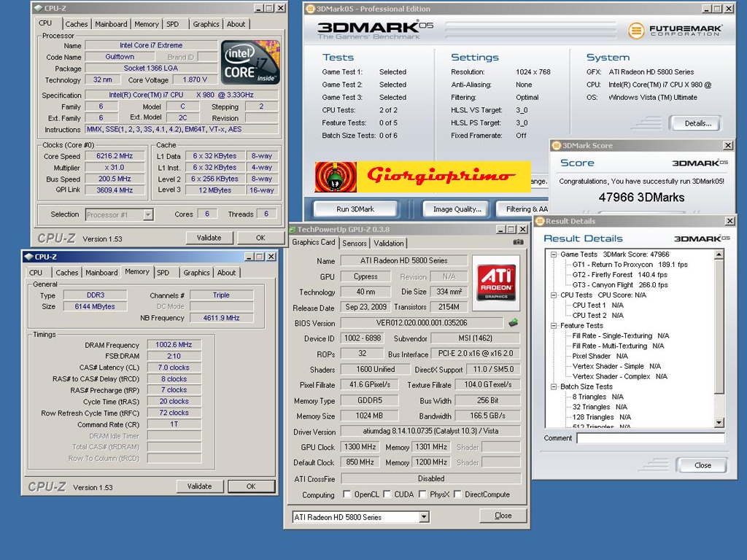Toggle the CUDA checkbox
Image resolution: width=747 pixels, height=560 pixels.
(387, 494)
